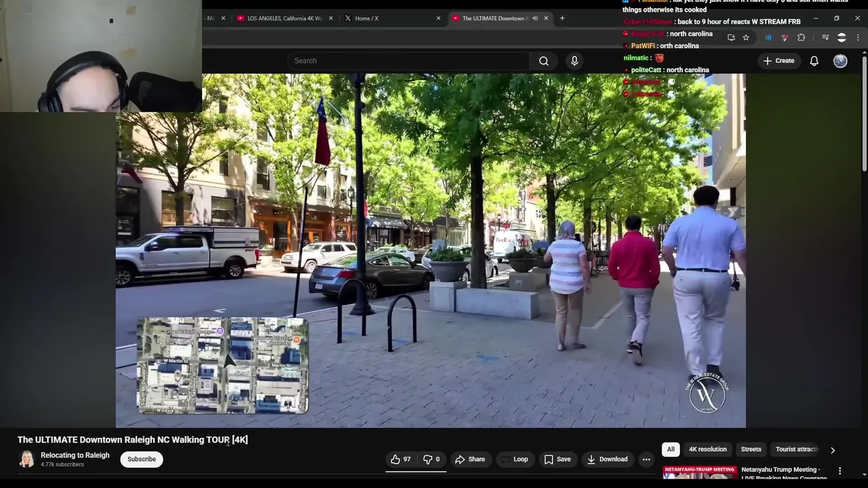This screenshot has width=868, height=488.
Task: Click the install app icon in address bar
Action: 731,37
